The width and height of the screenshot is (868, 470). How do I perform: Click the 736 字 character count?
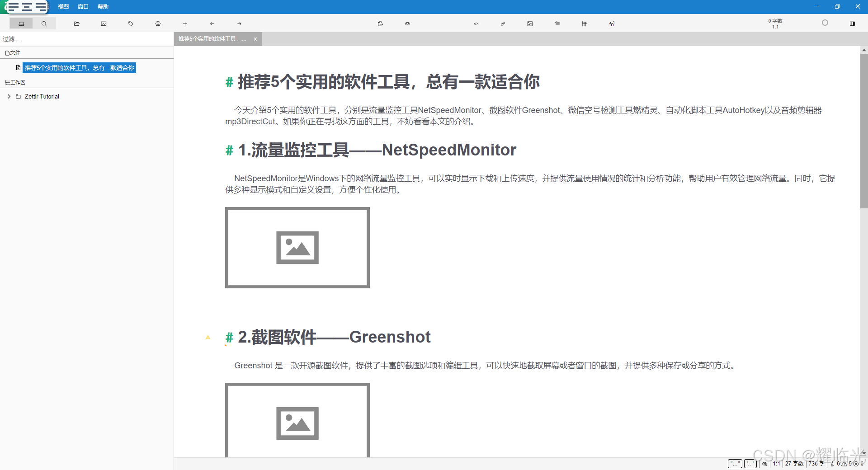coord(816,464)
